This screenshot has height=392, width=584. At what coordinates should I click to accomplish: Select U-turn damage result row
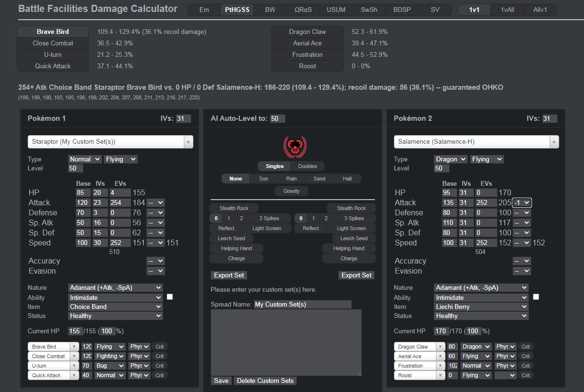tap(53, 54)
